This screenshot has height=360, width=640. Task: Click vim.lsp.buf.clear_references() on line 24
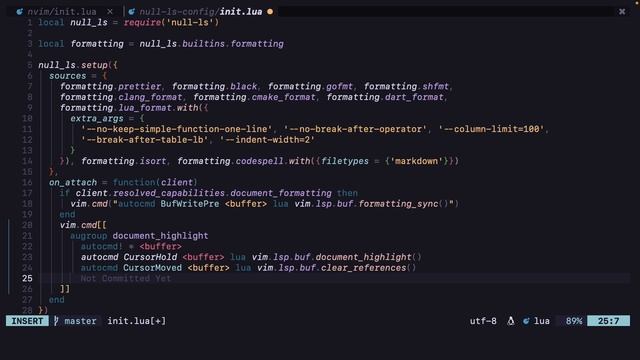pyautogui.click(x=336, y=268)
